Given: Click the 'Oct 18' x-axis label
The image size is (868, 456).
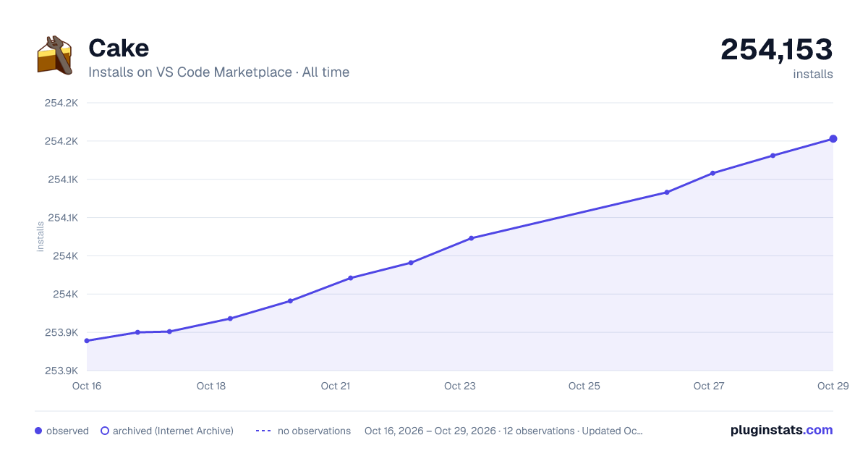Looking at the screenshot, I should [211, 386].
